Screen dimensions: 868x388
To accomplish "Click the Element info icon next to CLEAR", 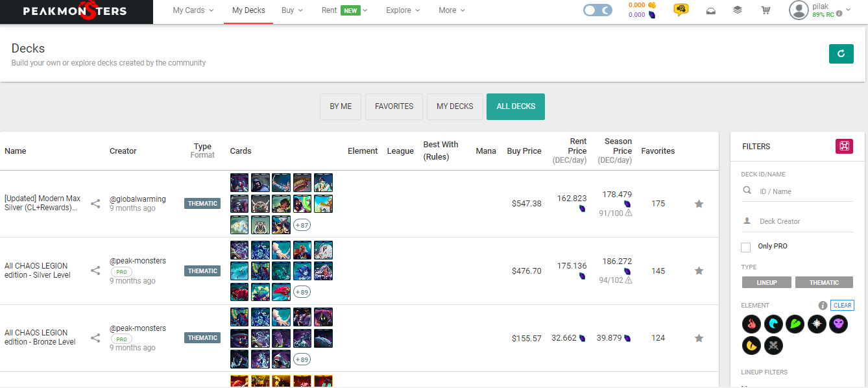I will pyautogui.click(x=823, y=306).
